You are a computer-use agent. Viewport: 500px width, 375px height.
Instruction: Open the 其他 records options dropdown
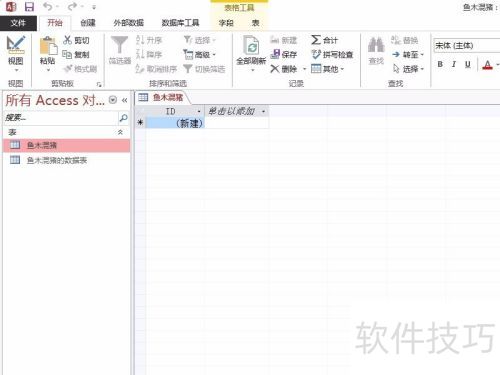327,69
